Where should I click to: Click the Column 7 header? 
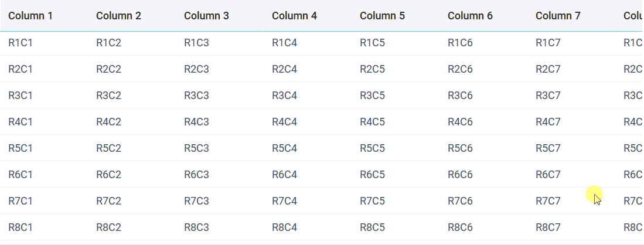point(558,16)
